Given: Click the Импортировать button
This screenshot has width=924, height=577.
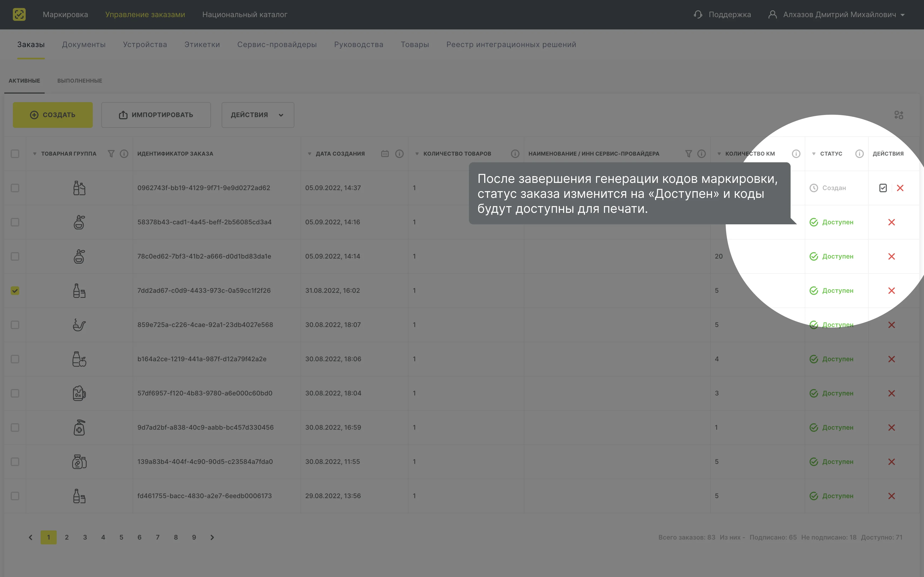Looking at the screenshot, I should click(156, 115).
